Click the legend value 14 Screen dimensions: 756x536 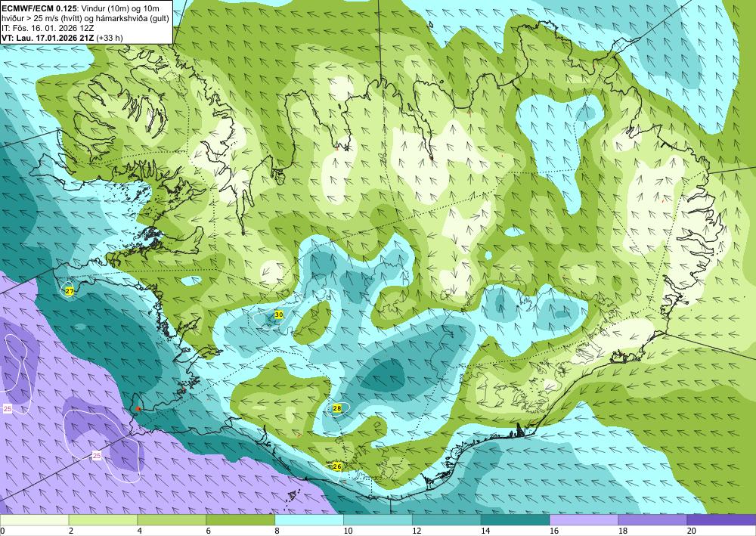[x=485, y=531]
